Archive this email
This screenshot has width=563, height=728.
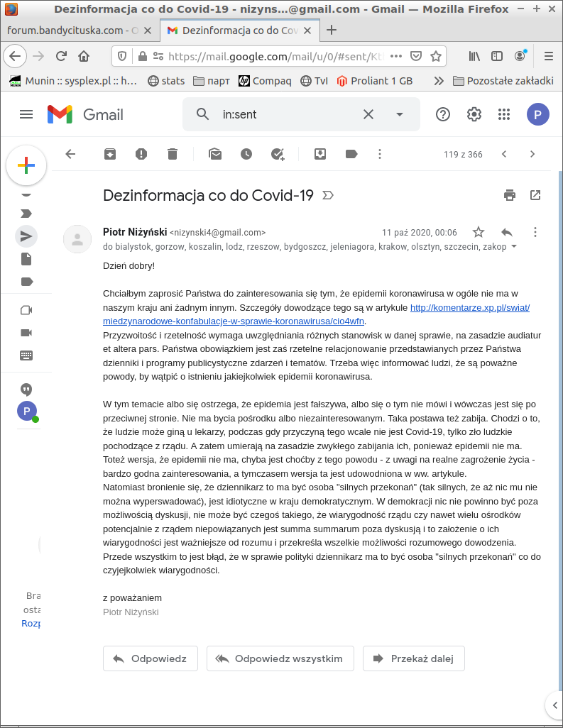pyautogui.click(x=110, y=154)
